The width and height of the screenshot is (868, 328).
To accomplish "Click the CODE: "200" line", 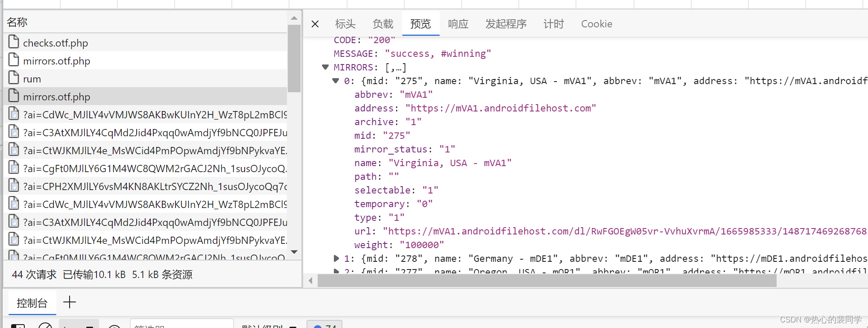I will [x=364, y=40].
